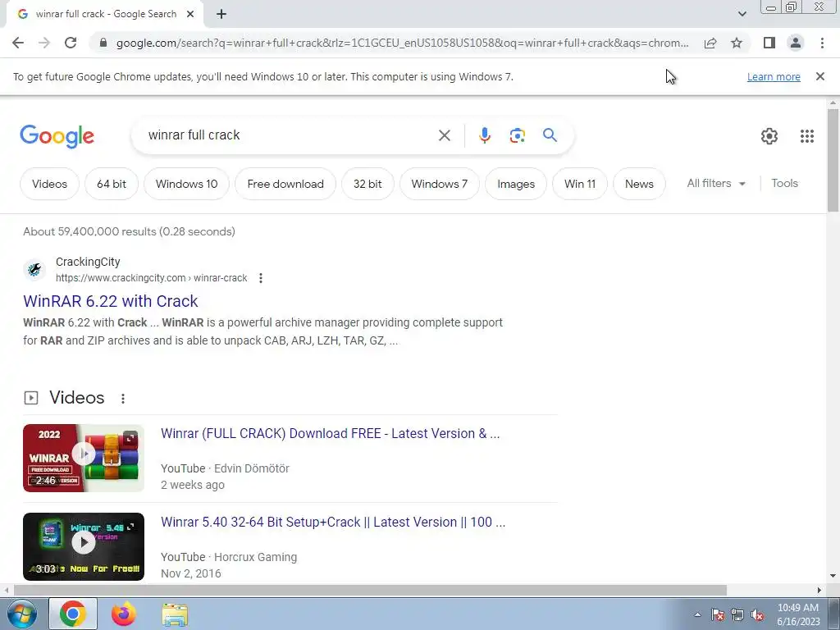The image size is (840, 630).
Task: Launch Firefox from the taskbar
Action: coord(123,614)
